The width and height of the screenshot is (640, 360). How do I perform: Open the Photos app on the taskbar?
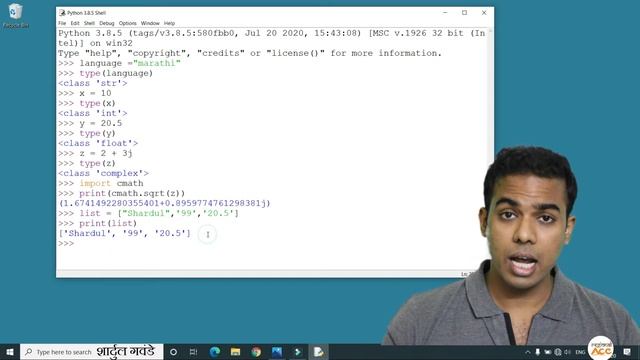coord(277,352)
